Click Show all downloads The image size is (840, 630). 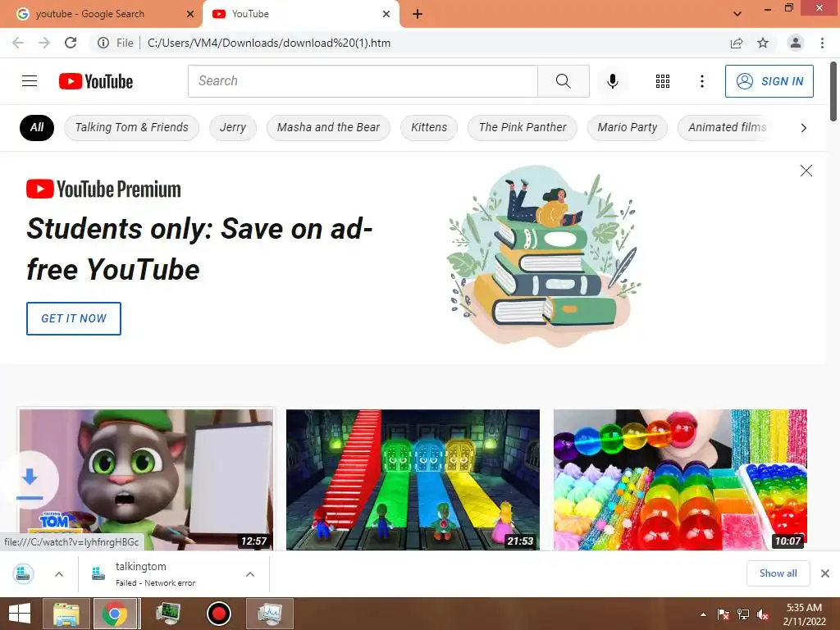(778, 573)
